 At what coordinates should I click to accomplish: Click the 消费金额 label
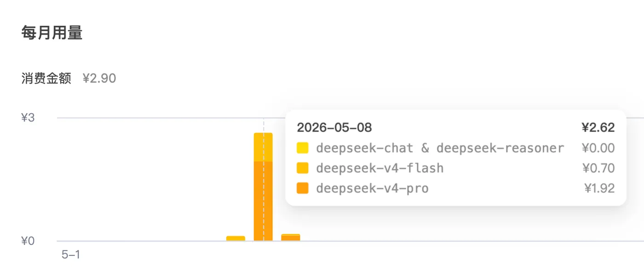[x=46, y=78]
